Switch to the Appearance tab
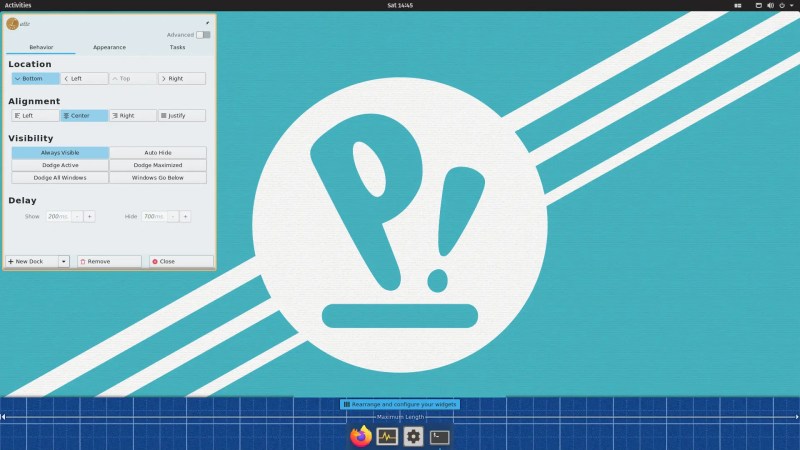800x450 pixels. (x=109, y=47)
